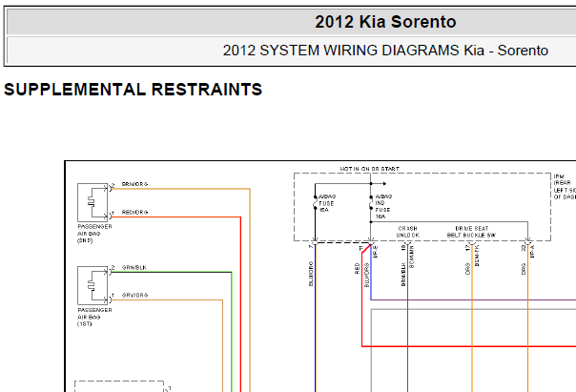The image size is (576, 392).
Task: Click the vertical 'BRN/BLK' wire label
Action: click(403, 275)
